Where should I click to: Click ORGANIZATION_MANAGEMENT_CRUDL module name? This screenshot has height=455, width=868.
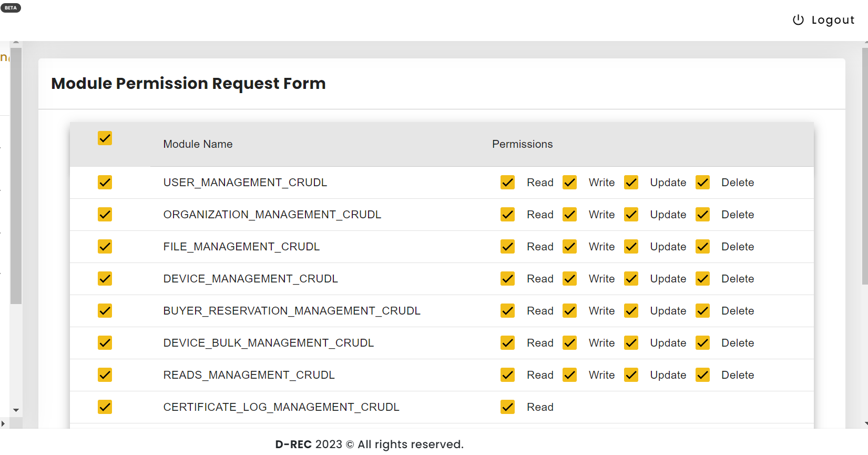[x=272, y=215]
